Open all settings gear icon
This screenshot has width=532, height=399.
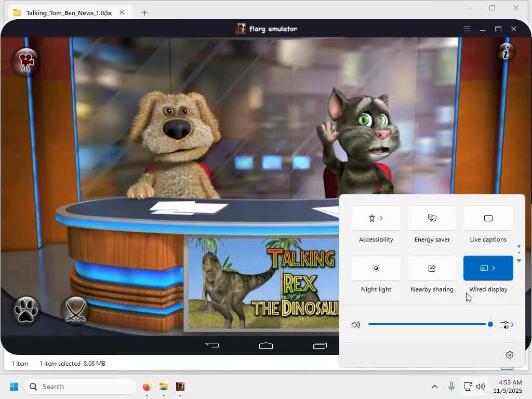tap(509, 354)
